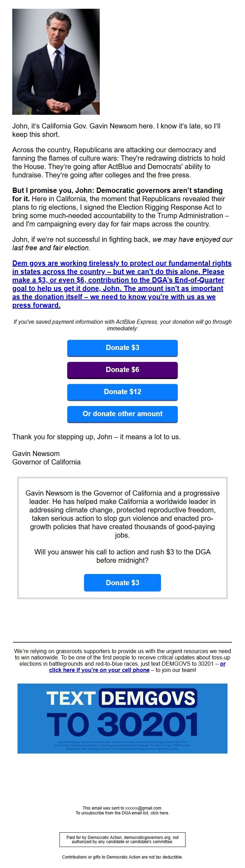Click the 'Thank you for stepping up' line
Viewport: 245px width, 868px height.
(x=96, y=437)
